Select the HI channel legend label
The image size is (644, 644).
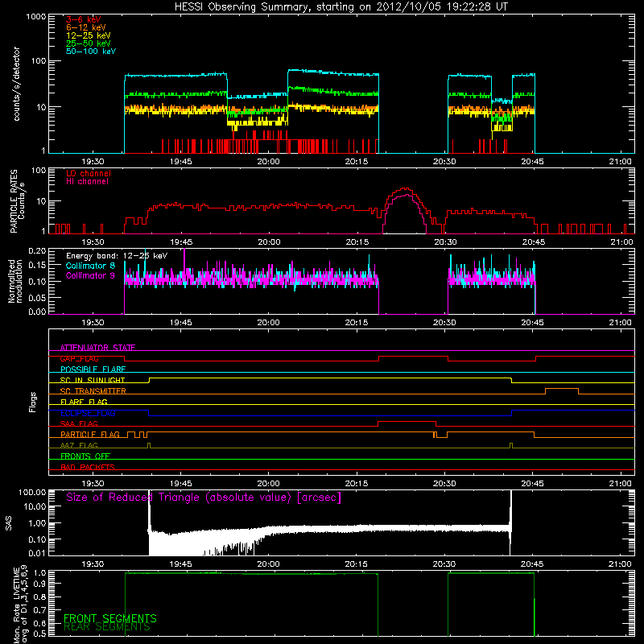(x=87, y=181)
